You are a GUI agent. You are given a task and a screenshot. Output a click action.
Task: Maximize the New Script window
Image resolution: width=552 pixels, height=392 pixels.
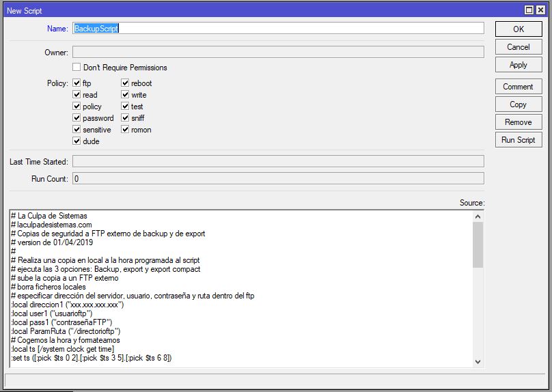pyautogui.click(x=529, y=10)
